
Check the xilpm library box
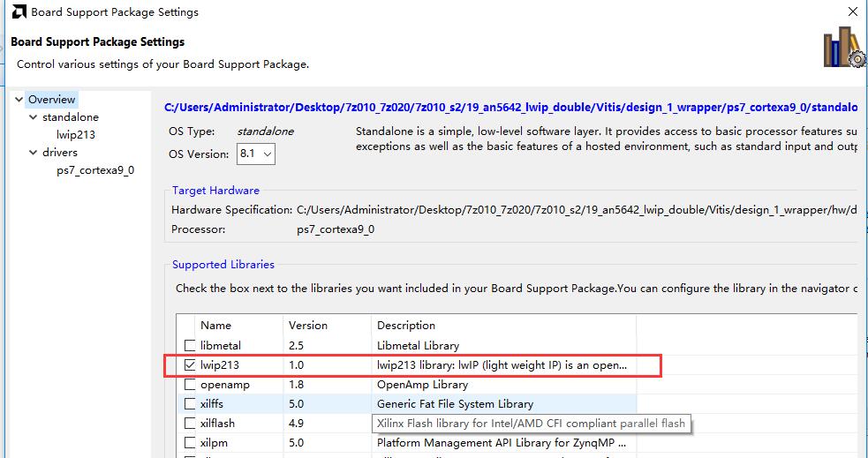[190, 443]
